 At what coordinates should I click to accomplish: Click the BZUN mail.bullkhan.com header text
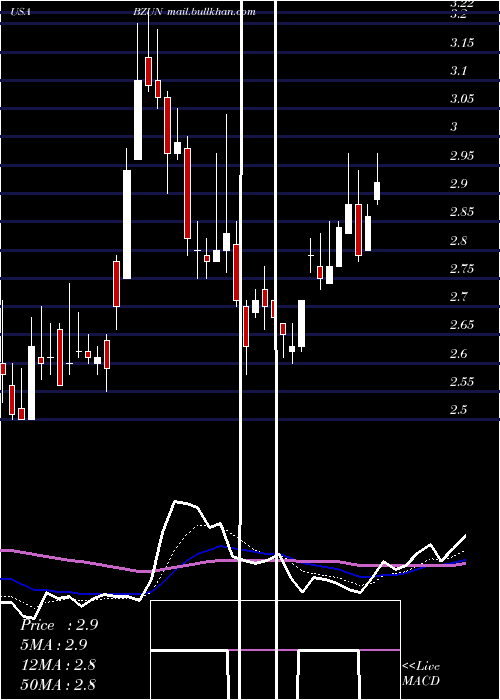(x=194, y=12)
